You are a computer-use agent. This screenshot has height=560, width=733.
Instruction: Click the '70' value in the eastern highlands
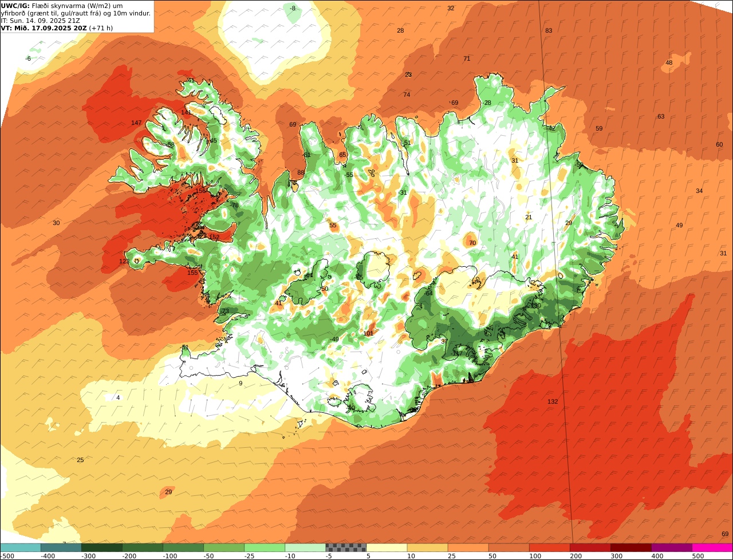472,243
